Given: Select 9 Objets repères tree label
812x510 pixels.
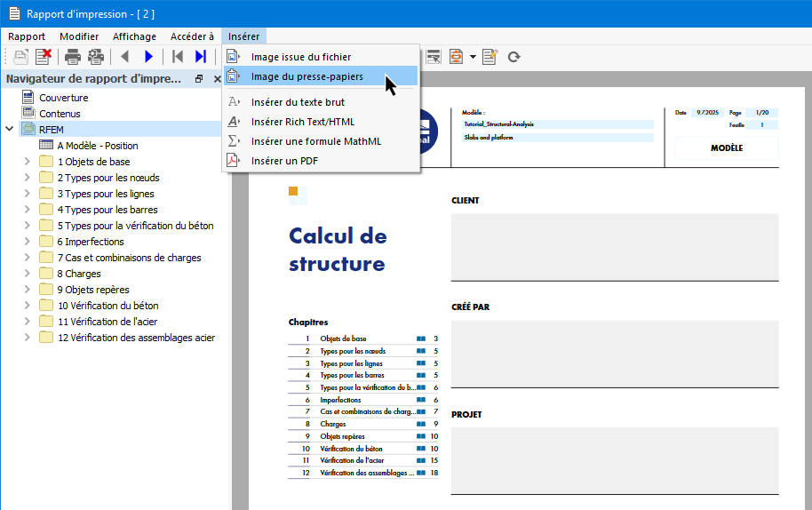Looking at the screenshot, I should click(93, 290).
